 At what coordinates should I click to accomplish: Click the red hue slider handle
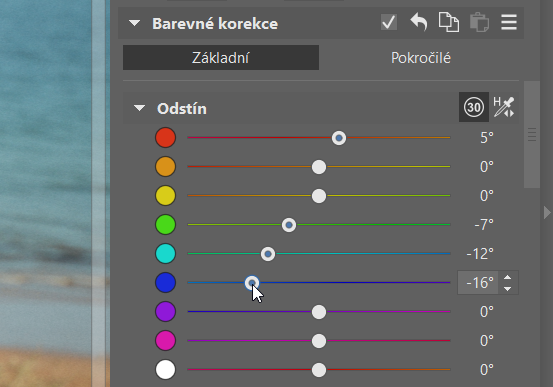tap(339, 138)
